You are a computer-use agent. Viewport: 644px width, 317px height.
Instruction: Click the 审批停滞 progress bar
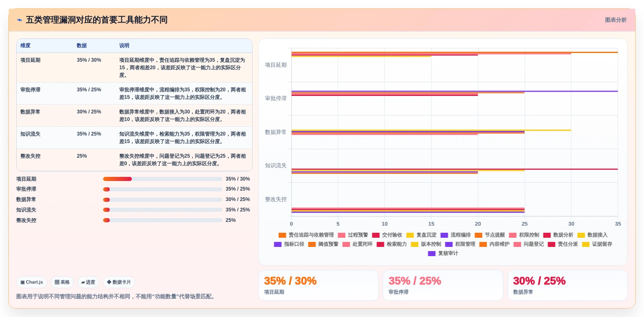(163, 189)
